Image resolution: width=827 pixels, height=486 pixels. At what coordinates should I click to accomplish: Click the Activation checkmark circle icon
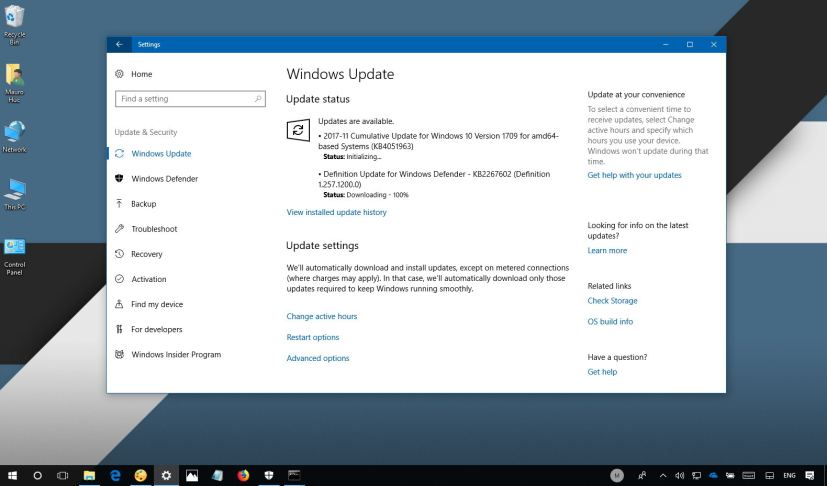119,279
